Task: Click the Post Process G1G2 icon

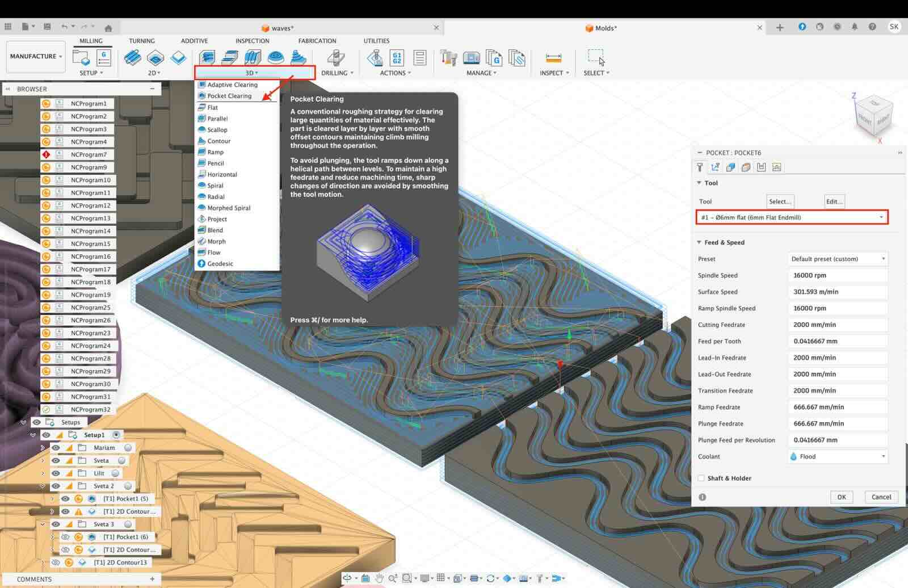Action: point(397,58)
